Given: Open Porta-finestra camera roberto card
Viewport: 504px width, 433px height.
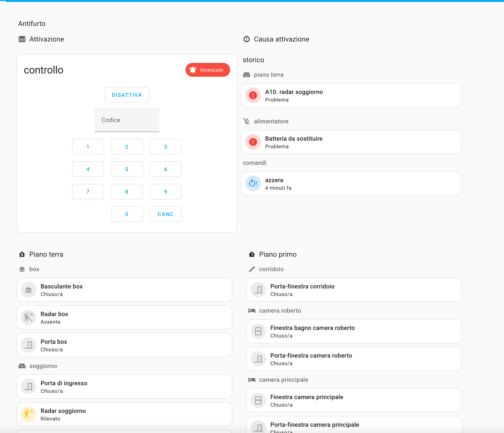Looking at the screenshot, I should pos(354,359).
